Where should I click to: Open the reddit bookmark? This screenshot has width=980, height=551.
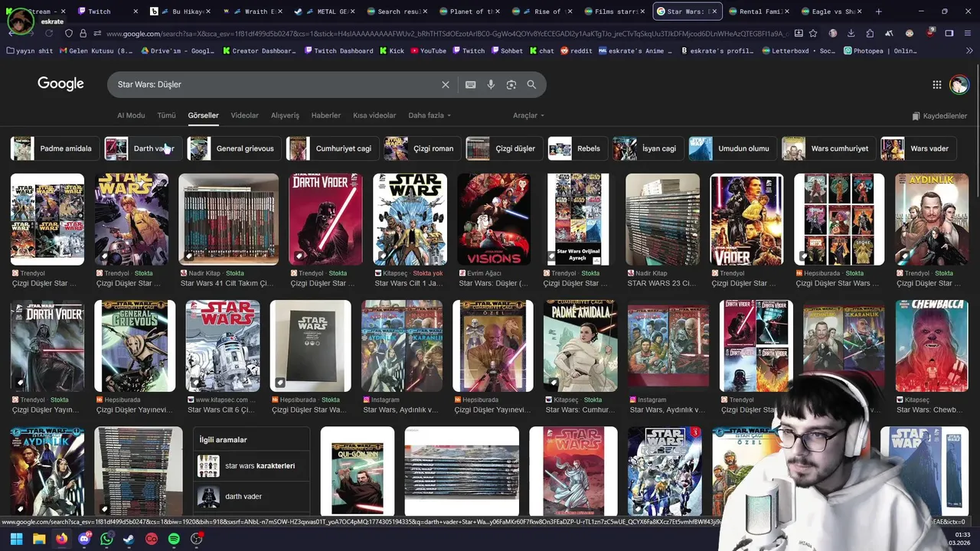(x=576, y=51)
